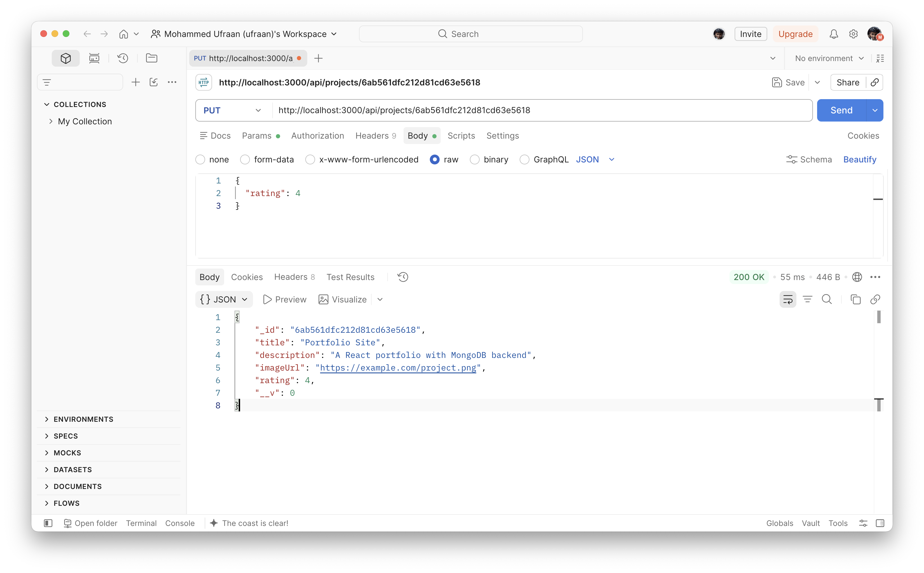Open the settings gear icon
Viewport: 924px width, 573px height.
point(853,34)
